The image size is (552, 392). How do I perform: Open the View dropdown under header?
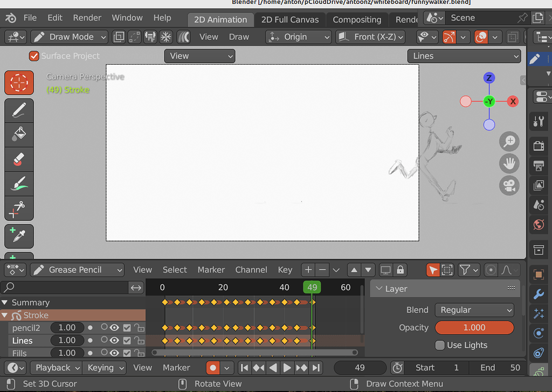[x=199, y=56]
